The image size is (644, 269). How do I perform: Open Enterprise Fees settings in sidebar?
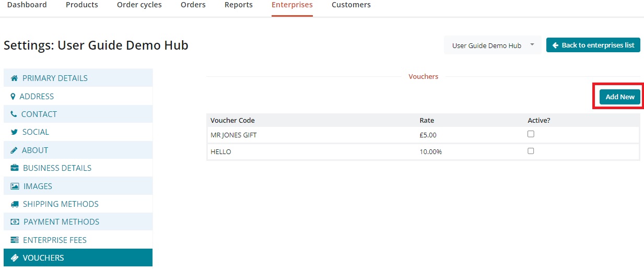tap(54, 240)
